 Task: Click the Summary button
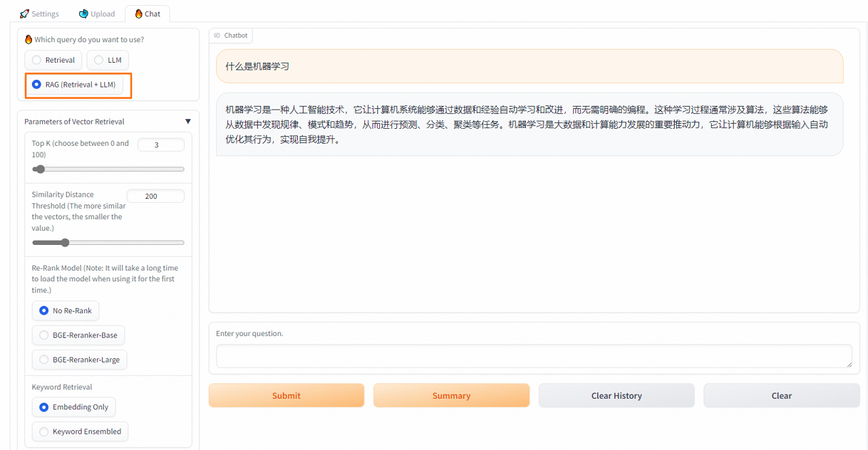click(x=451, y=395)
